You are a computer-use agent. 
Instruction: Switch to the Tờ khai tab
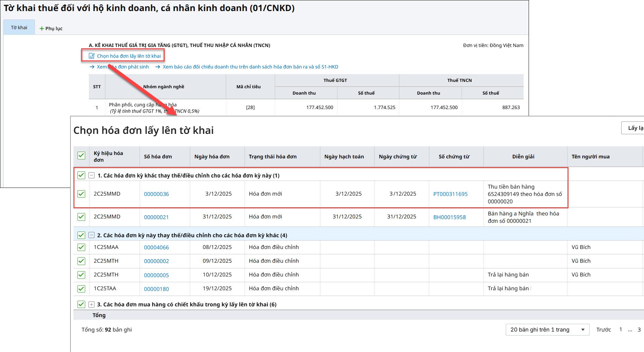click(x=19, y=28)
